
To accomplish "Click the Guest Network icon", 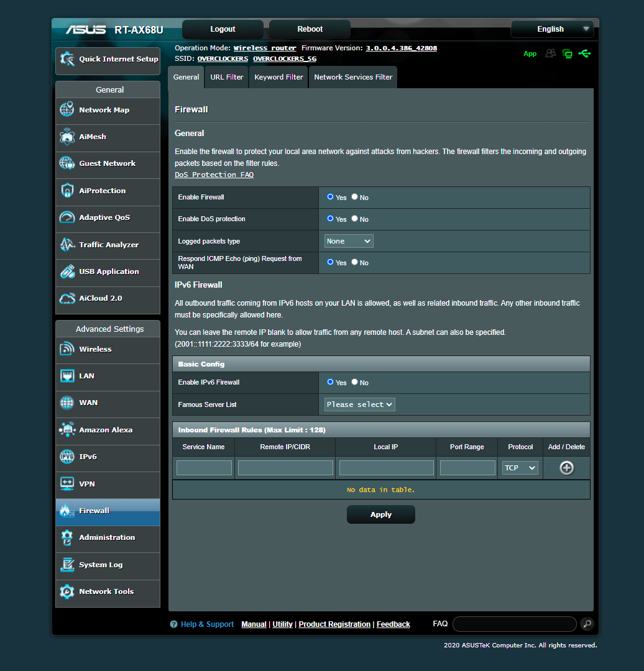I will [67, 163].
